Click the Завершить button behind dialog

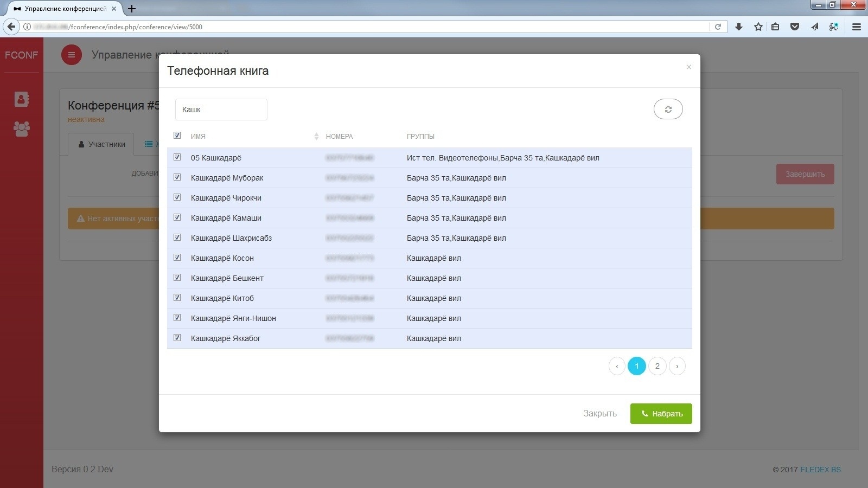pos(805,174)
